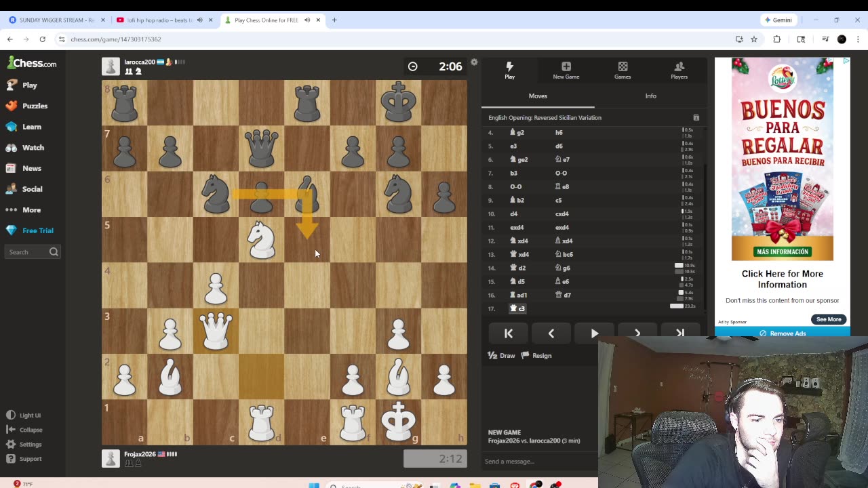Toggle Light UI theme
868x488 pixels.
(24, 415)
